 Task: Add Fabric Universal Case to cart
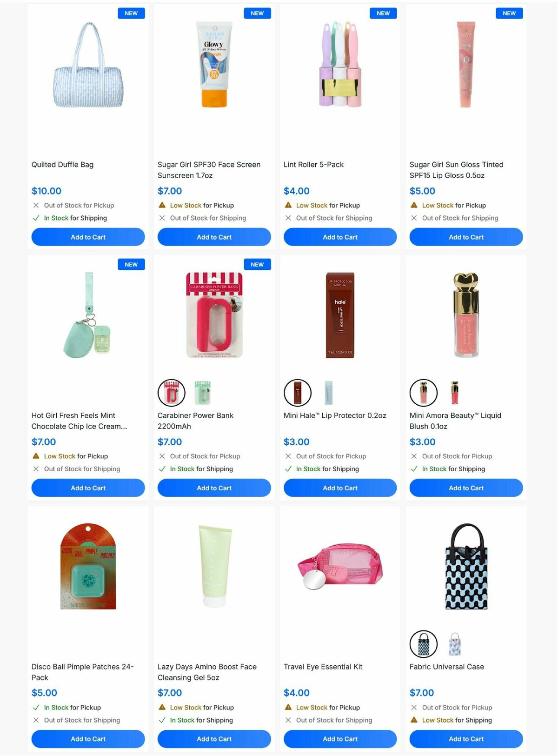click(x=466, y=739)
